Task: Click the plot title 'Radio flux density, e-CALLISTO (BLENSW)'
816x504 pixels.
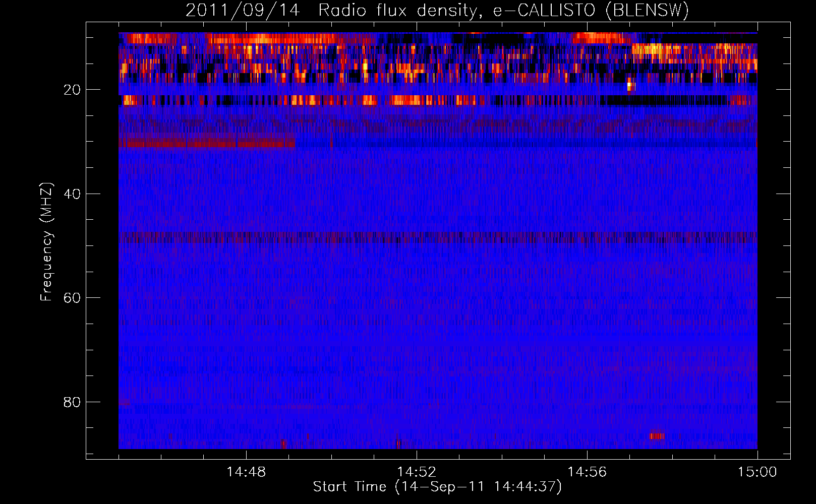Action: coord(503,11)
